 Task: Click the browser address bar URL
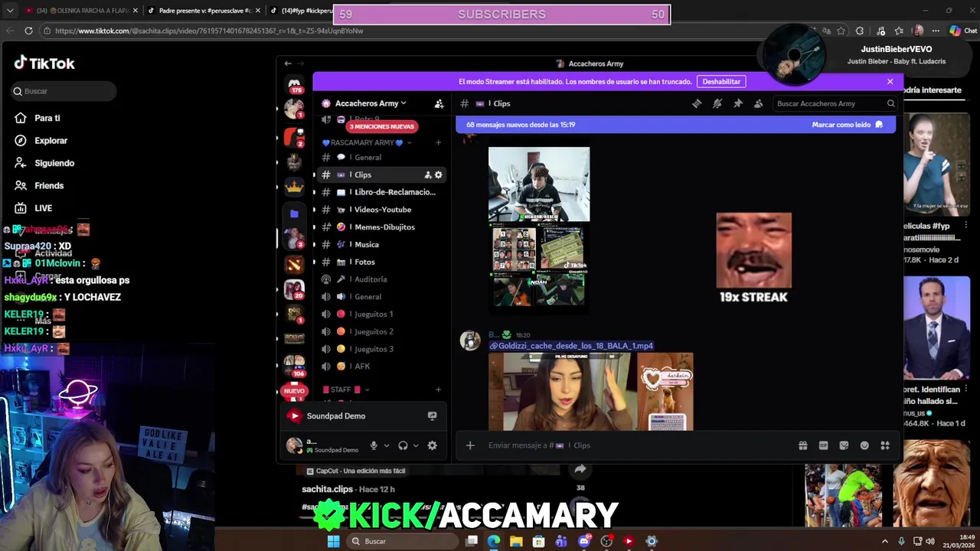pyautogui.click(x=209, y=31)
